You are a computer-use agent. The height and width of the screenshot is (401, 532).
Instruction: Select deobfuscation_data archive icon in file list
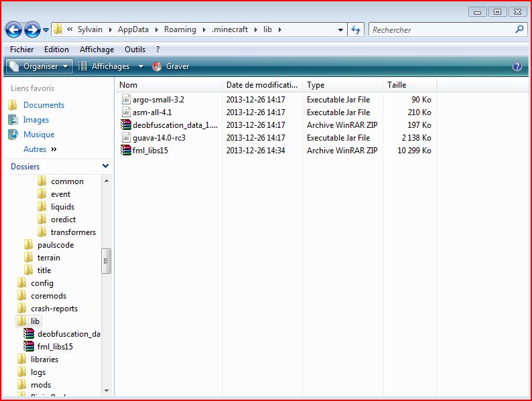126,125
